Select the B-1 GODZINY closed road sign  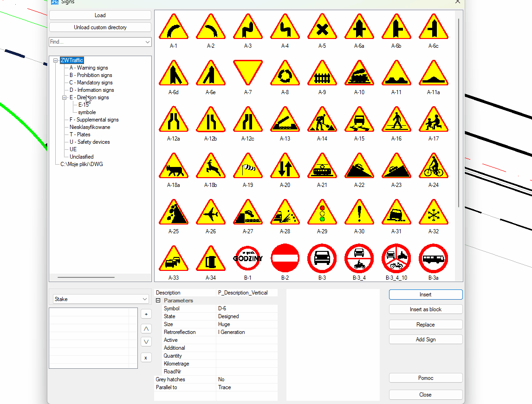click(x=248, y=258)
